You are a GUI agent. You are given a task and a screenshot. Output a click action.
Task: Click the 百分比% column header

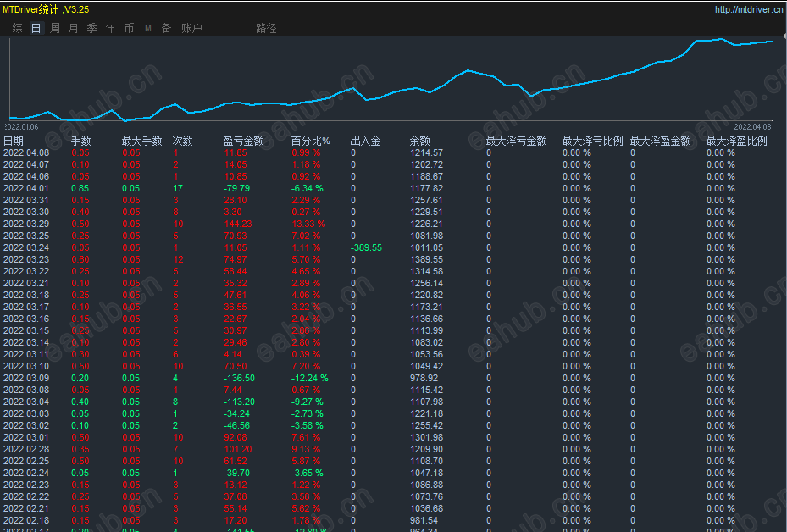coord(311,141)
